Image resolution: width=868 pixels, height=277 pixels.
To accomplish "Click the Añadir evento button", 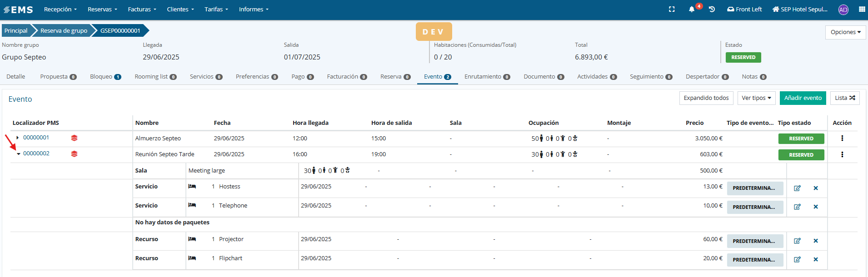I will point(803,98).
